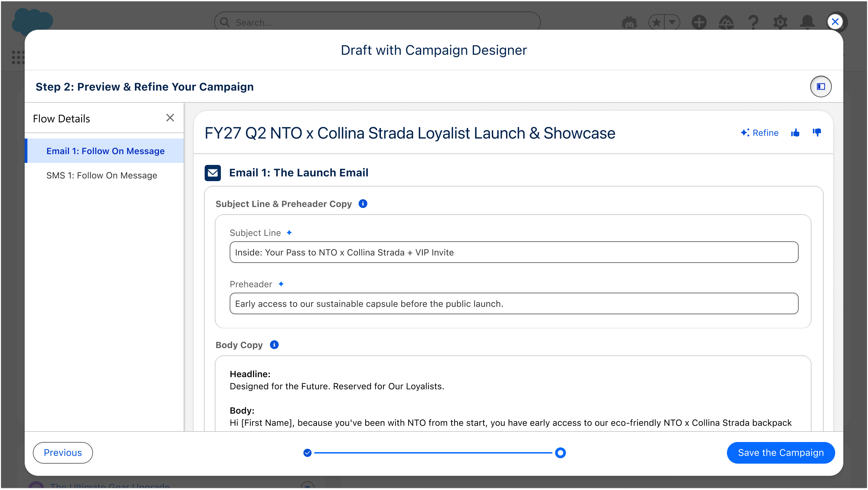
Task: Click the completed first step progress marker
Action: [307, 452]
